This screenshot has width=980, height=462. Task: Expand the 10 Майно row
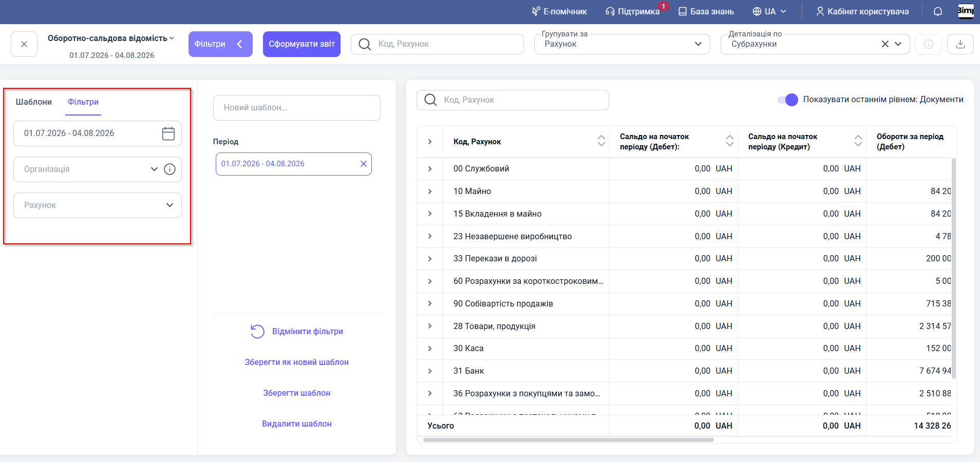(430, 191)
